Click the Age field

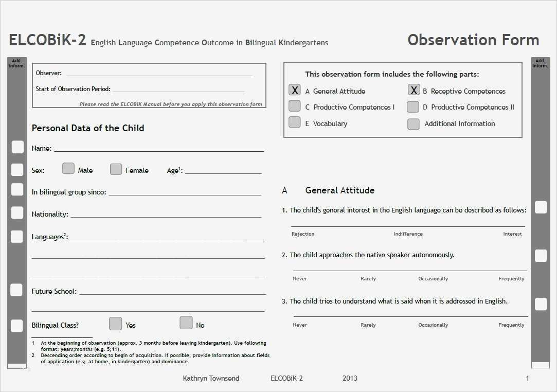pos(223,170)
